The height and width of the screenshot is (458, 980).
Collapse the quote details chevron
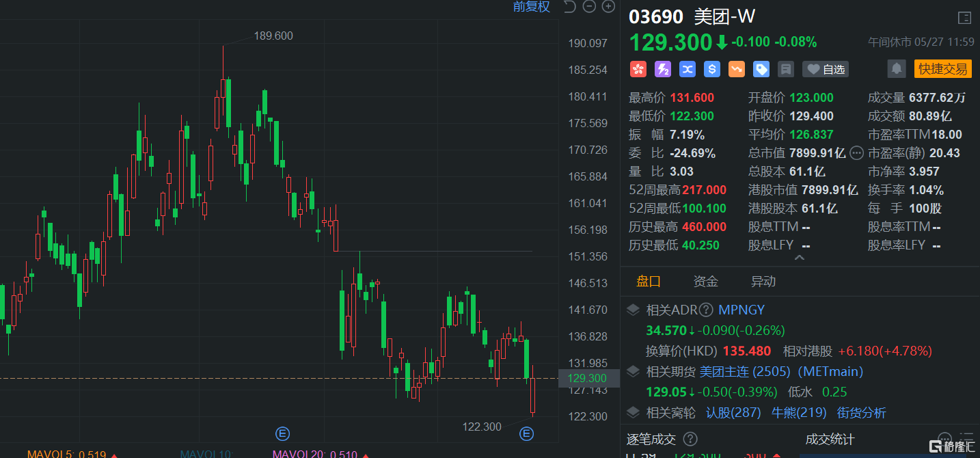tap(800, 258)
